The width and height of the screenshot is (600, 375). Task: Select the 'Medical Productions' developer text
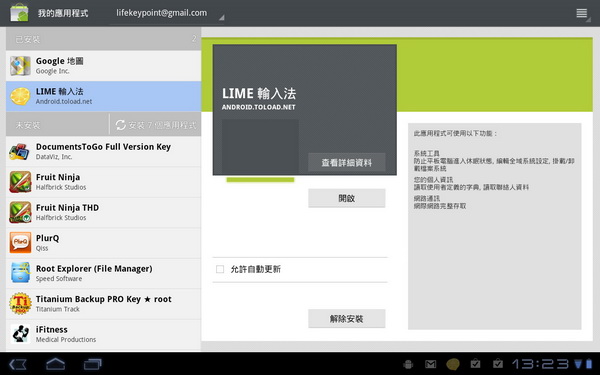click(66, 340)
